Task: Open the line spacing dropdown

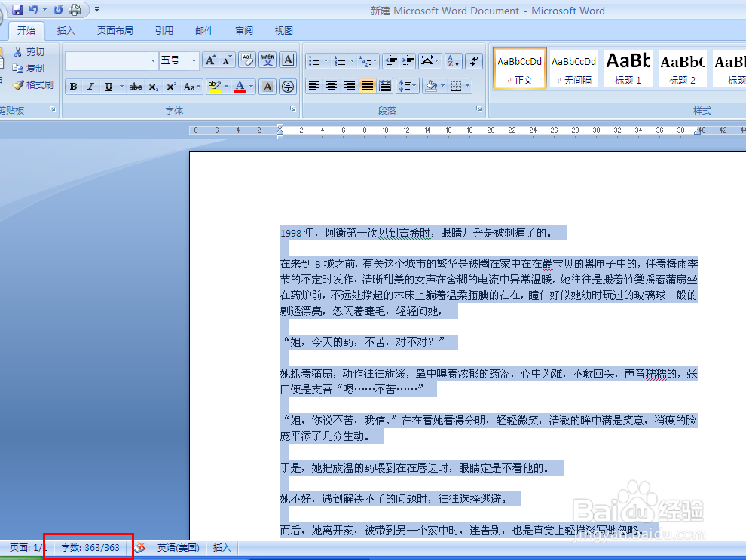Action: tap(406, 85)
